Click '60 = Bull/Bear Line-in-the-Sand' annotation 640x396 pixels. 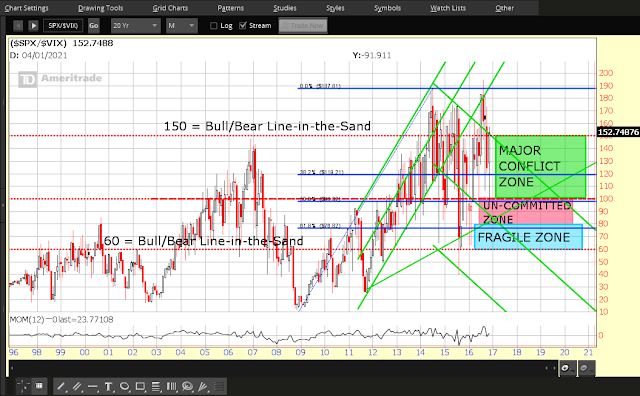(x=203, y=241)
